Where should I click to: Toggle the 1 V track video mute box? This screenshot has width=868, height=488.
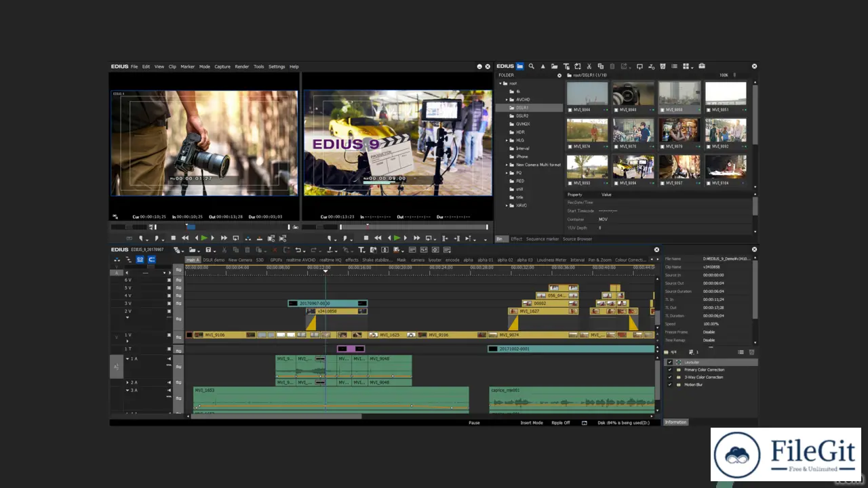tap(169, 335)
